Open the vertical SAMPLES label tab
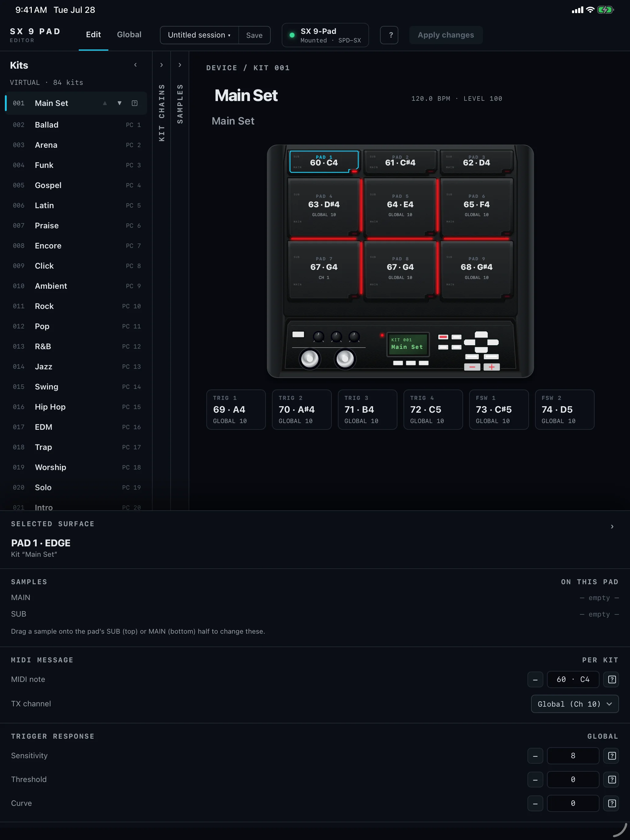 (180, 104)
